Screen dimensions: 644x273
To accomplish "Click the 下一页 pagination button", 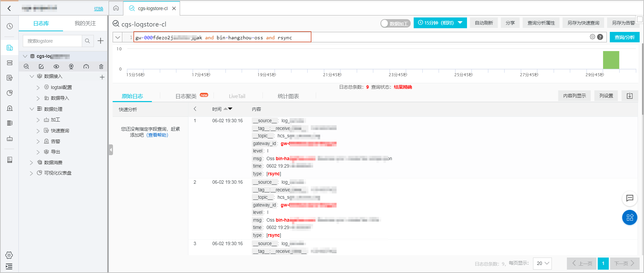I will [x=625, y=263].
